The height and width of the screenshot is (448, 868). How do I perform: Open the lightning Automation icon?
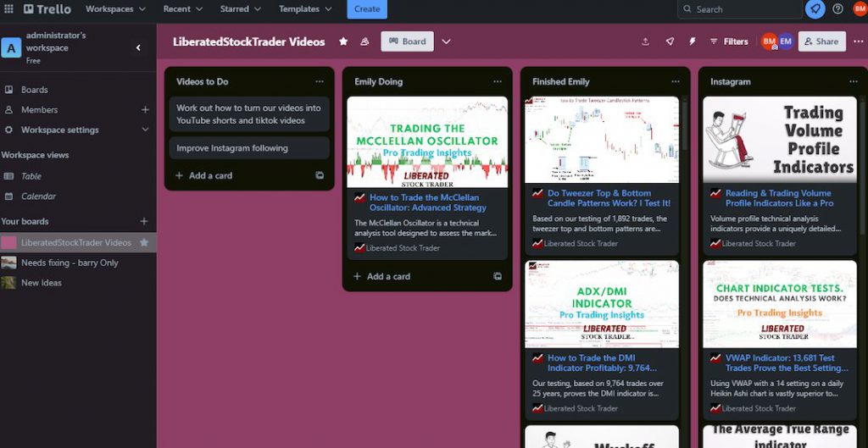(692, 41)
